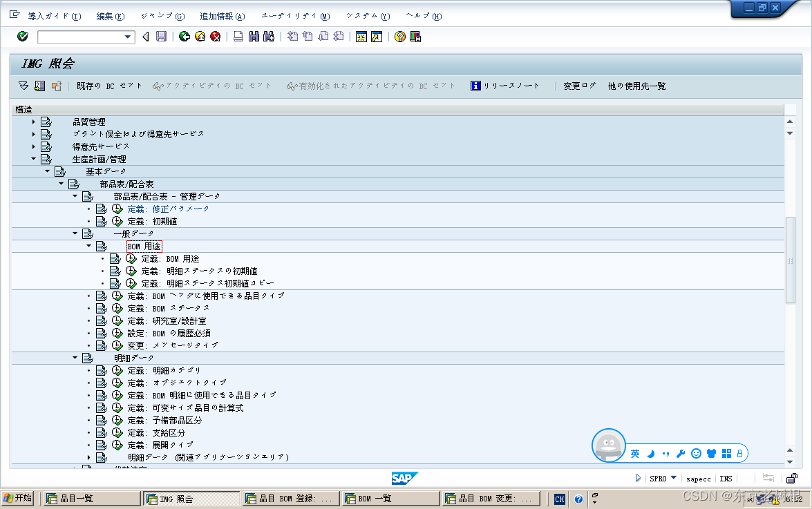Click the filter funnel icon below IMG 照会
Viewport: 812px width, 509px height.
(x=23, y=85)
